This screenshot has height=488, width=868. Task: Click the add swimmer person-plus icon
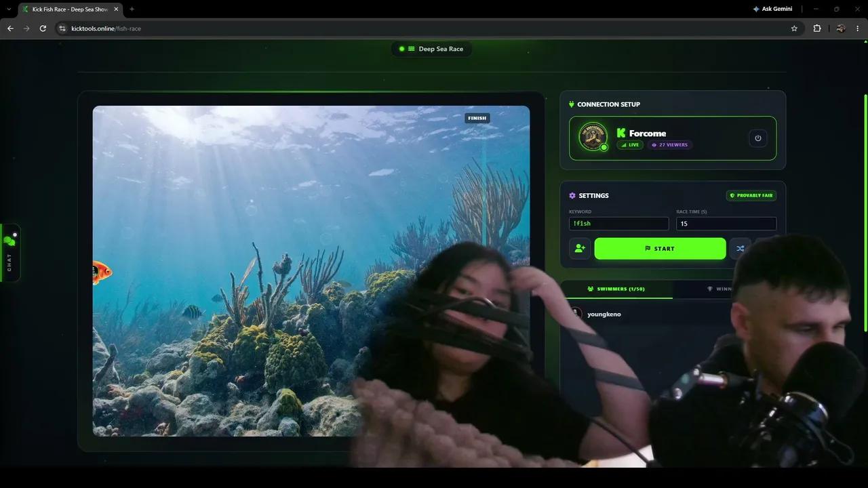[580, 249]
